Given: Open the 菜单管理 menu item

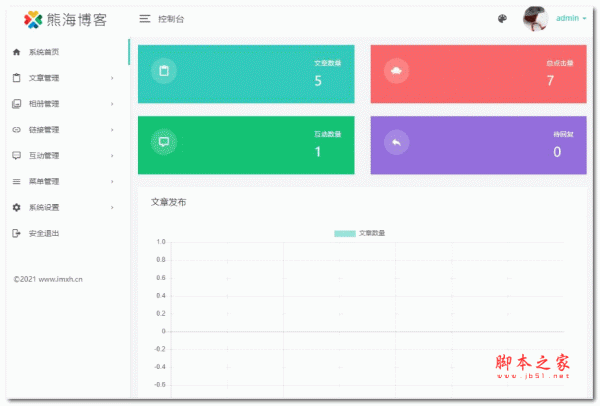Looking at the screenshot, I should (x=44, y=181).
